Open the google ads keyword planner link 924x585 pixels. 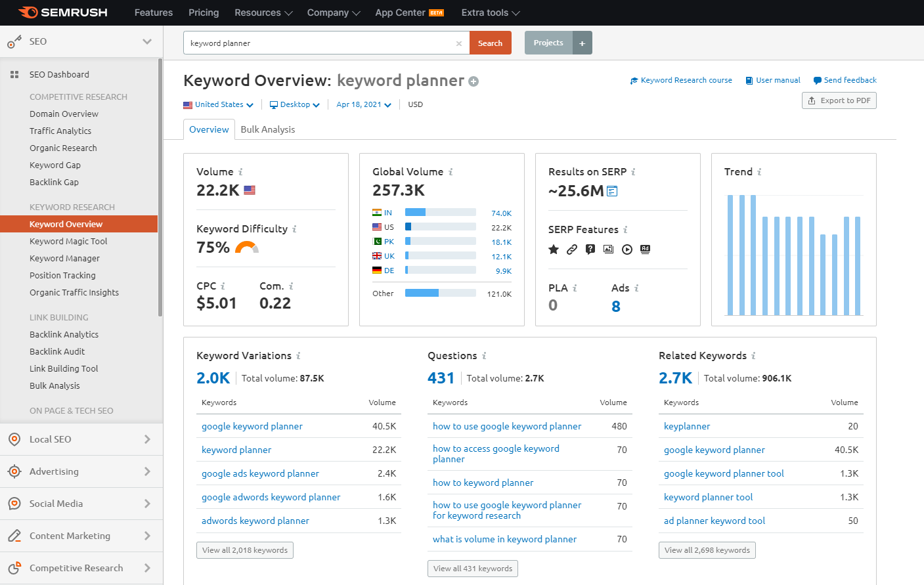click(x=260, y=473)
